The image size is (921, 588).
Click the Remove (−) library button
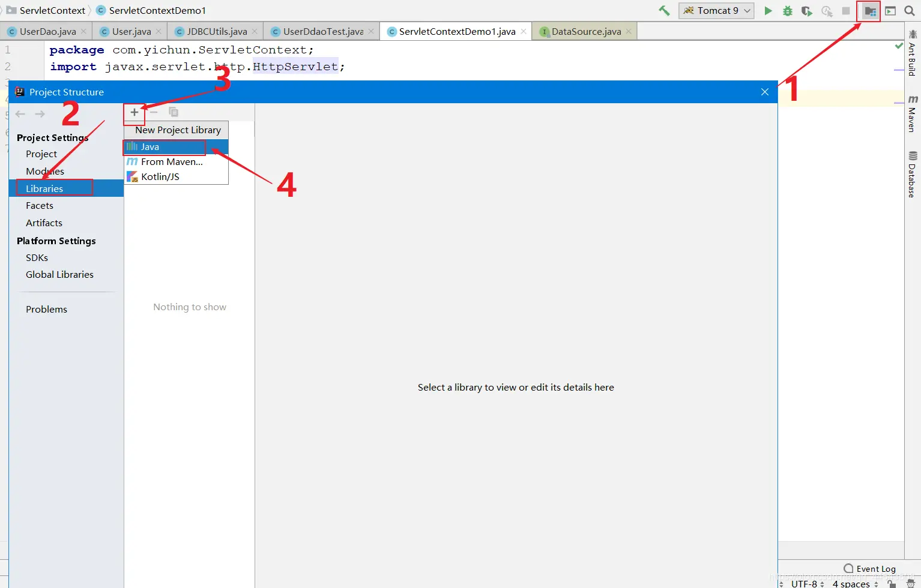(x=154, y=112)
